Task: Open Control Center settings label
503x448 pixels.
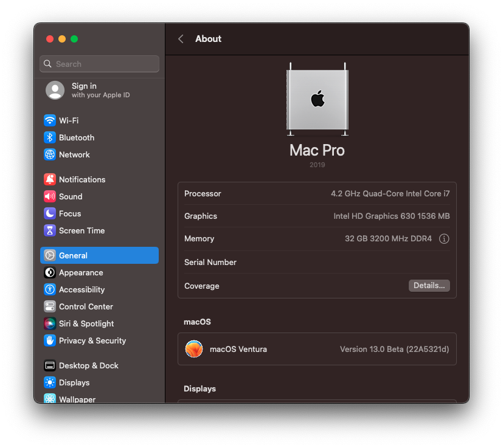Action: [86, 306]
